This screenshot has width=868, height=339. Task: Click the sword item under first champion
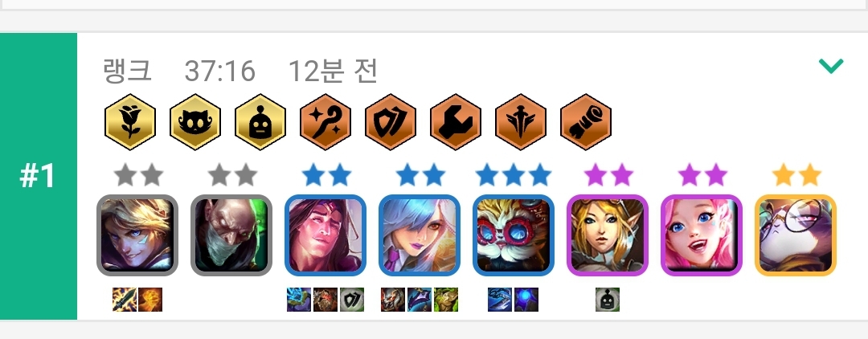pos(125,300)
